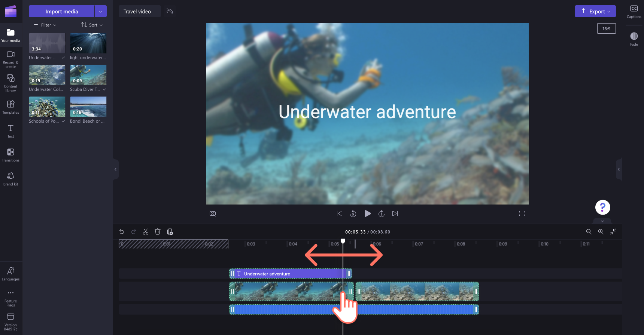Select the blue audio track clip

click(x=354, y=309)
